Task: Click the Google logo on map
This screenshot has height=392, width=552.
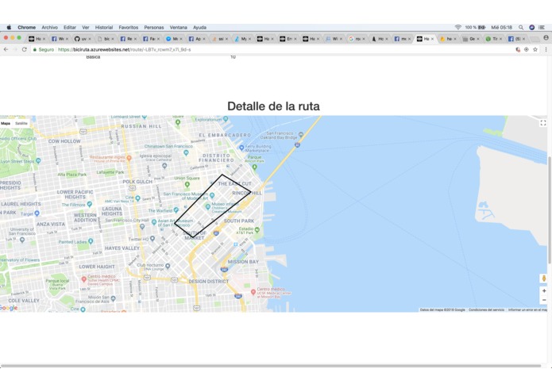Action: point(9,308)
